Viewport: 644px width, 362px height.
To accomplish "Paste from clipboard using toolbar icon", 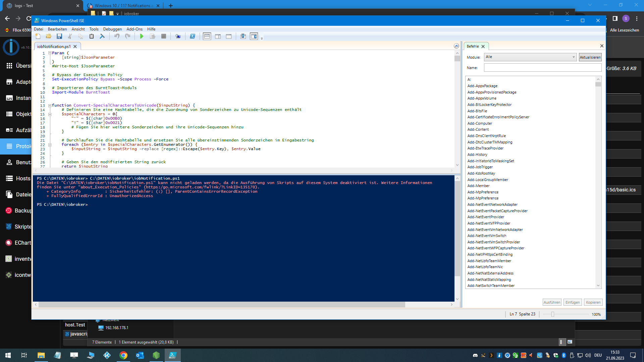I will [92, 36].
